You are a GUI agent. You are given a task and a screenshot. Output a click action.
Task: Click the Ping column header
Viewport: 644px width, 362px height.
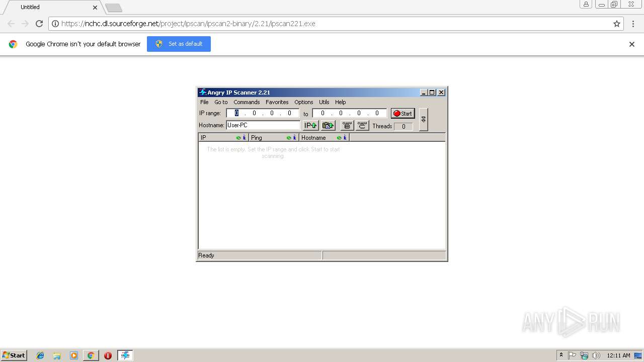tap(274, 138)
